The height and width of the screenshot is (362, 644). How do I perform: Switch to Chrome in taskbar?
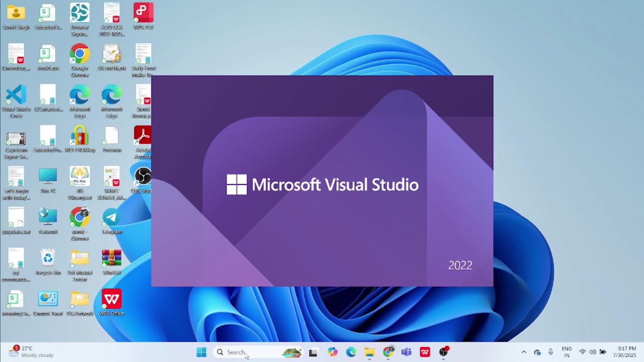click(x=388, y=352)
